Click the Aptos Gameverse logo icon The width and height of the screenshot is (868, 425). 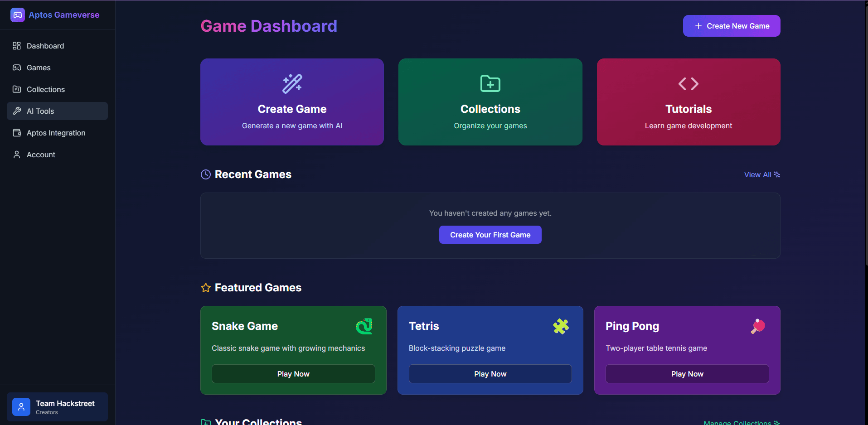tap(17, 15)
